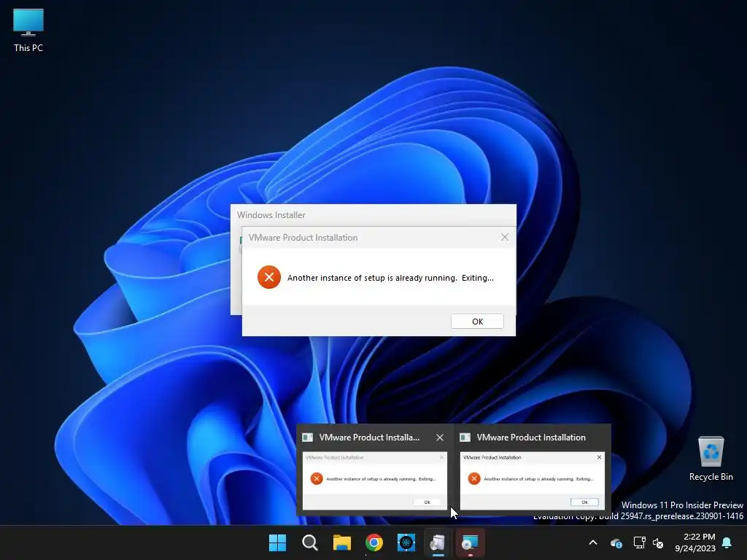Viewport: 747px width, 560px height.
Task: Click the muted volume tray icon
Action: (x=658, y=542)
